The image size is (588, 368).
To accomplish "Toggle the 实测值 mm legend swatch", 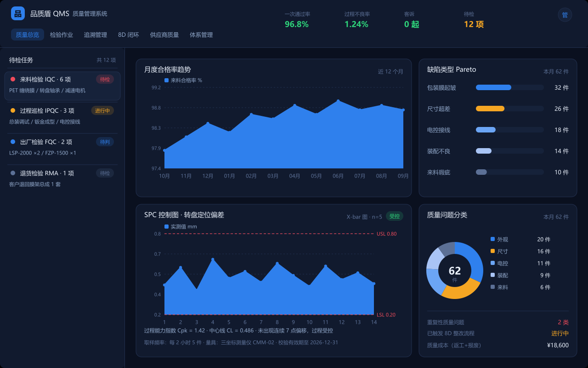I will click(167, 226).
